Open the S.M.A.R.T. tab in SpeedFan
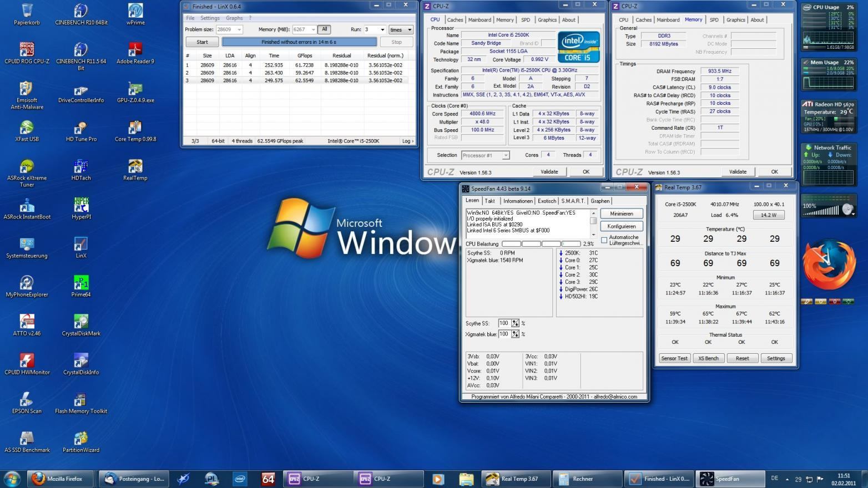 point(572,201)
